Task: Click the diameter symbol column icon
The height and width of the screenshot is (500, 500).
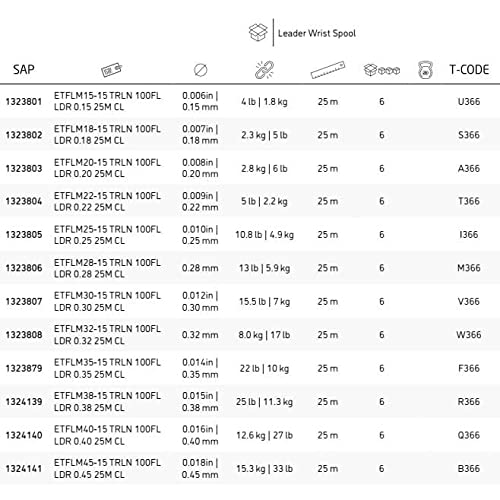Action: 200,70
